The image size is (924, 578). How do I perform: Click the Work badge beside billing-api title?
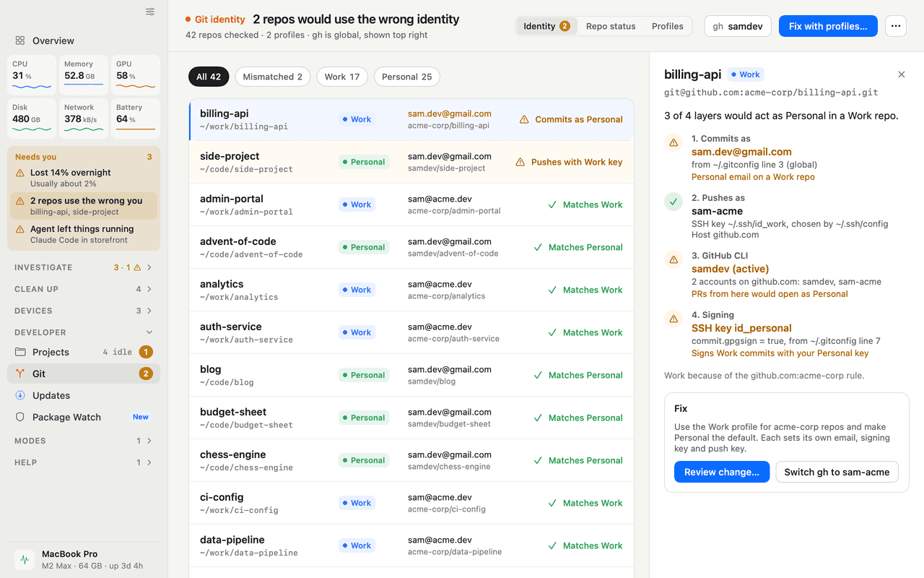tap(746, 74)
